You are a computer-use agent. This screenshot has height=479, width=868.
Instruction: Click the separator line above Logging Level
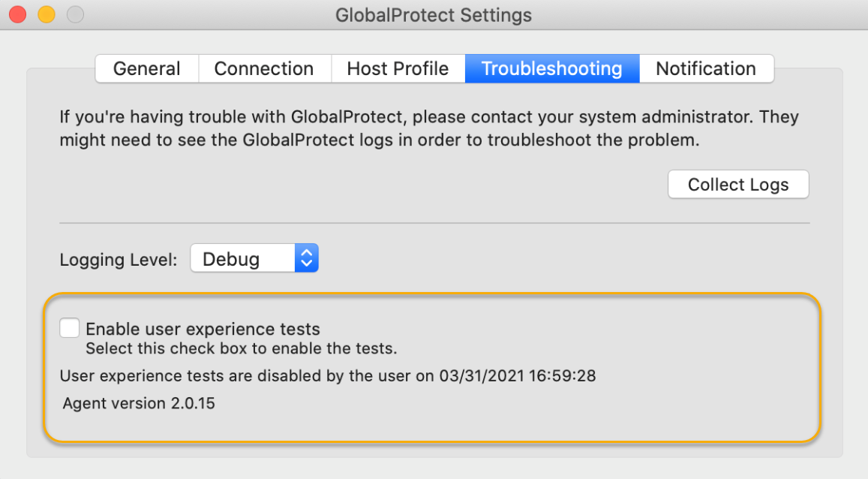(x=434, y=222)
